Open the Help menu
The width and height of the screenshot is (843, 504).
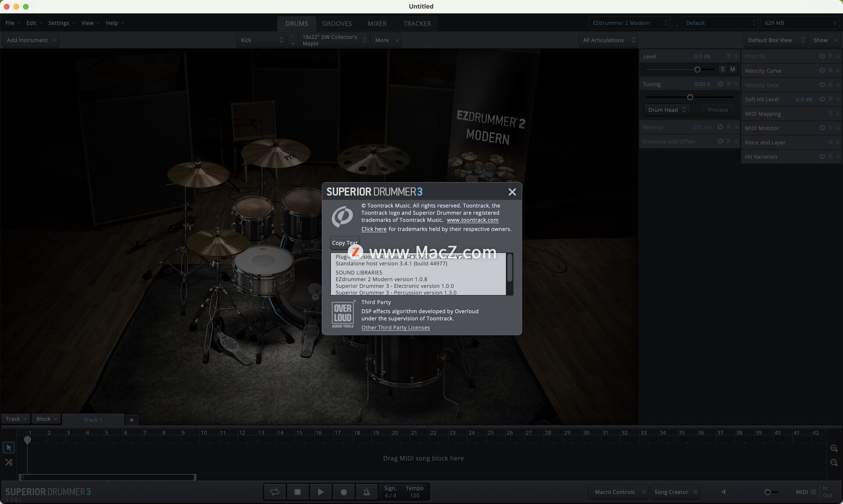(115, 23)
